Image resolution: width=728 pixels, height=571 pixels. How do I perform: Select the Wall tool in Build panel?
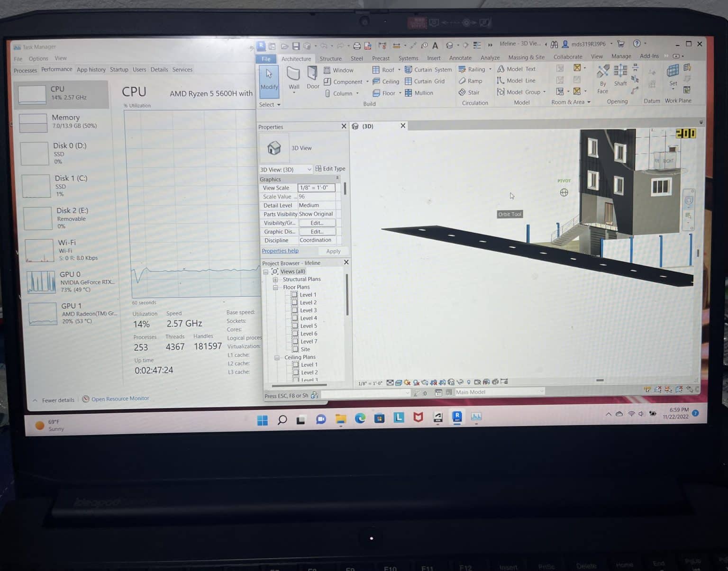click(294, 81)
